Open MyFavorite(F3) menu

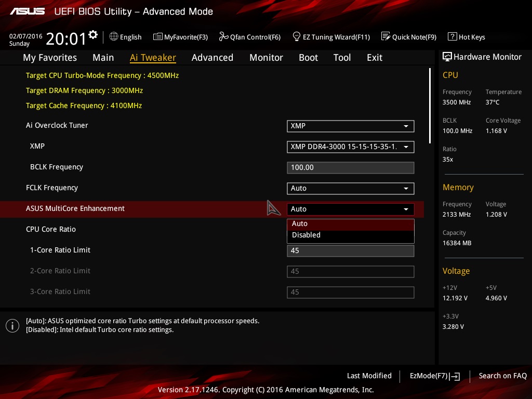click(180, 37)
